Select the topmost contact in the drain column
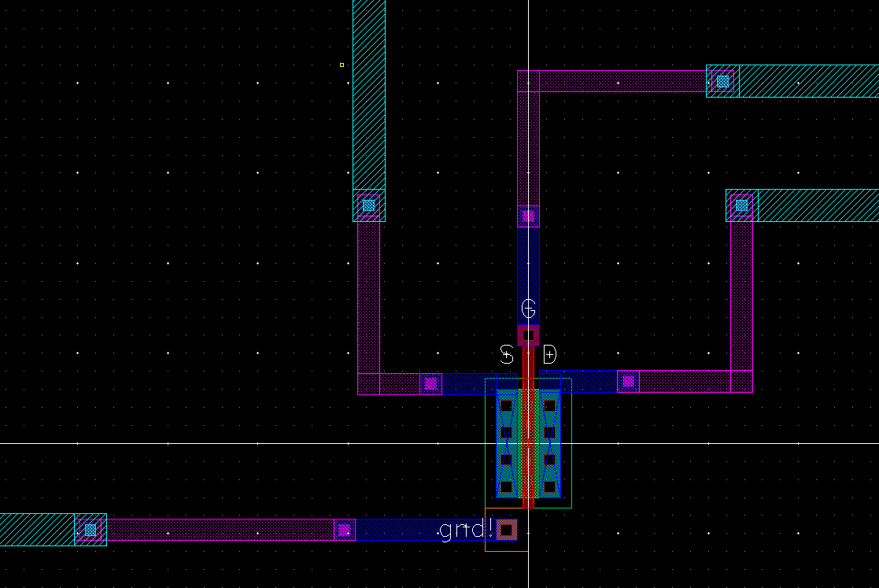Viewport: 879px width, 588px height. [550, 405]
